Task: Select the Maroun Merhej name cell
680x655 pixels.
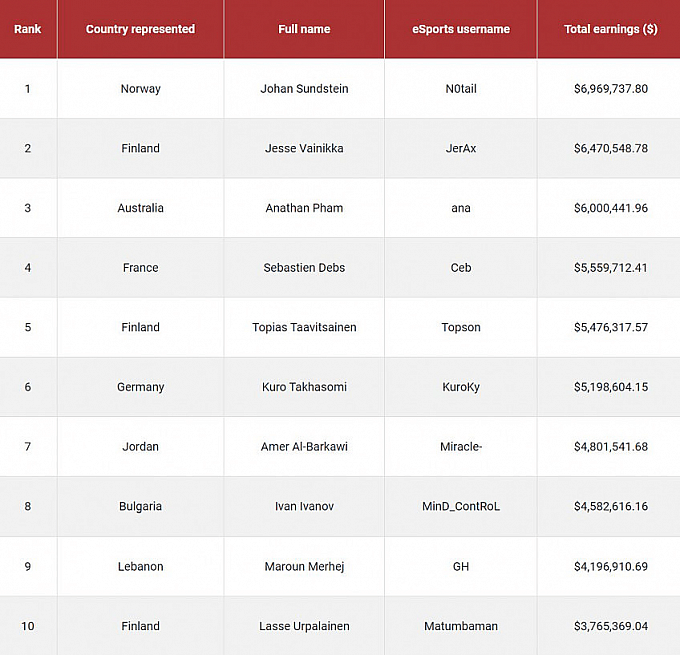Action: pos(304,566)
